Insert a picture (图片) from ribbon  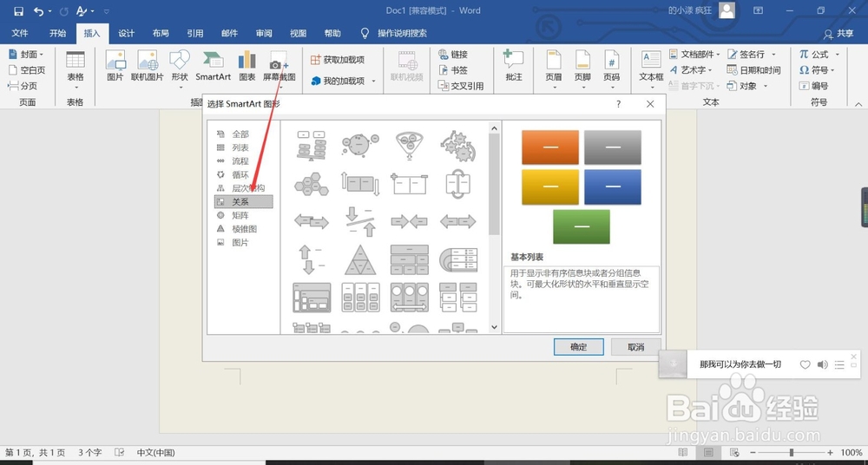[115, 67]
